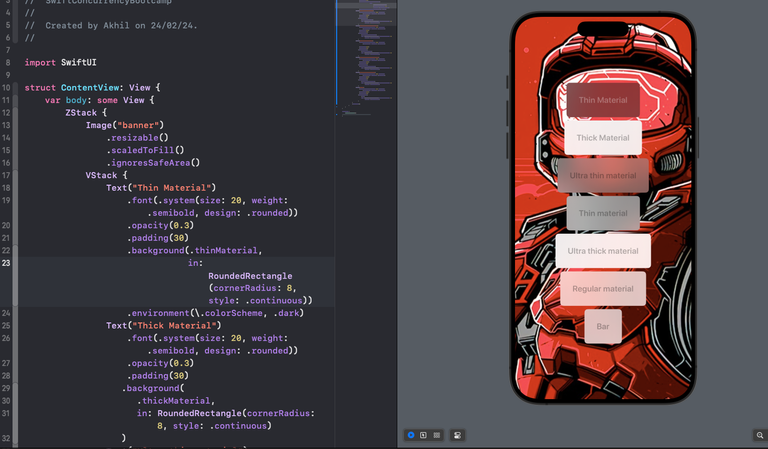Screen dimensions: 768x449
Task: Click "Created by Akhil on 24/02/24." comment
Action: pyautogui.click(x=121, y=25)
